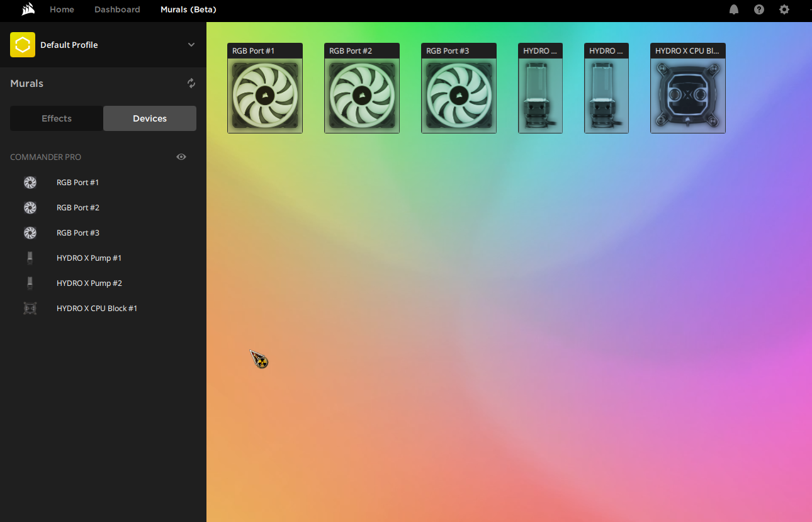Go to the Home tab
The width and height of the screenshot is (812, 522).
(x=62, y=9)
